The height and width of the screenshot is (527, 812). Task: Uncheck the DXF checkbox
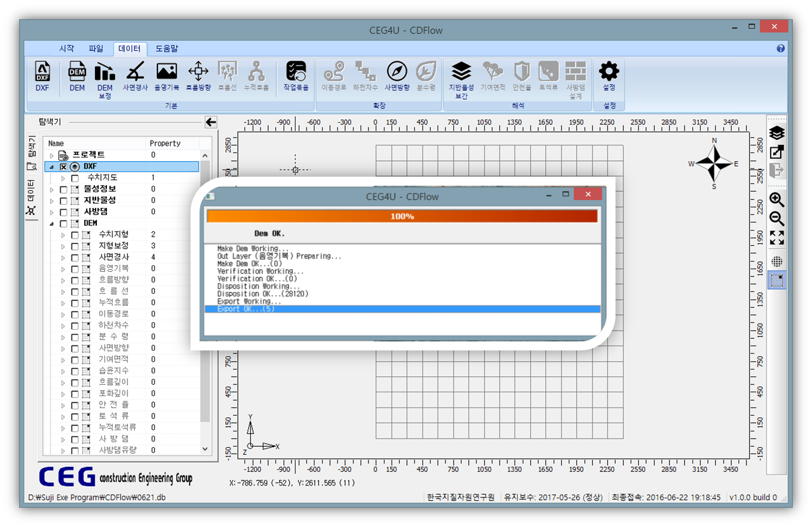[x=64, y=166]
